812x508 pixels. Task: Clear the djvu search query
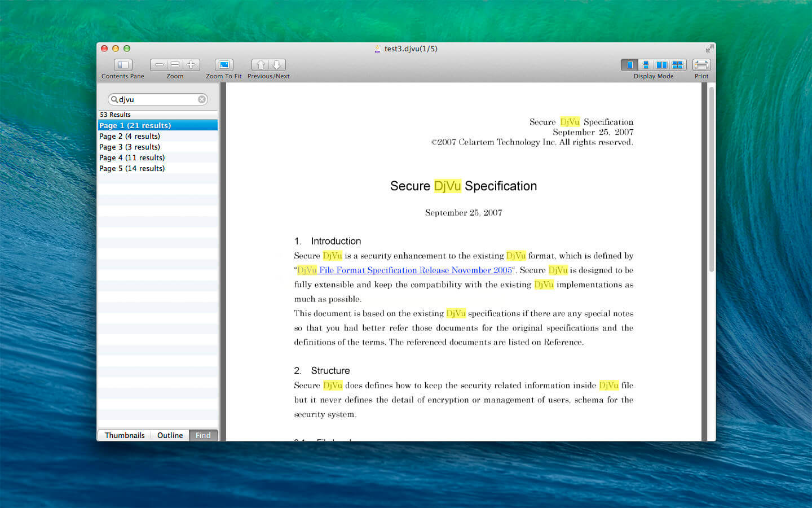click(x=201, y=99)
